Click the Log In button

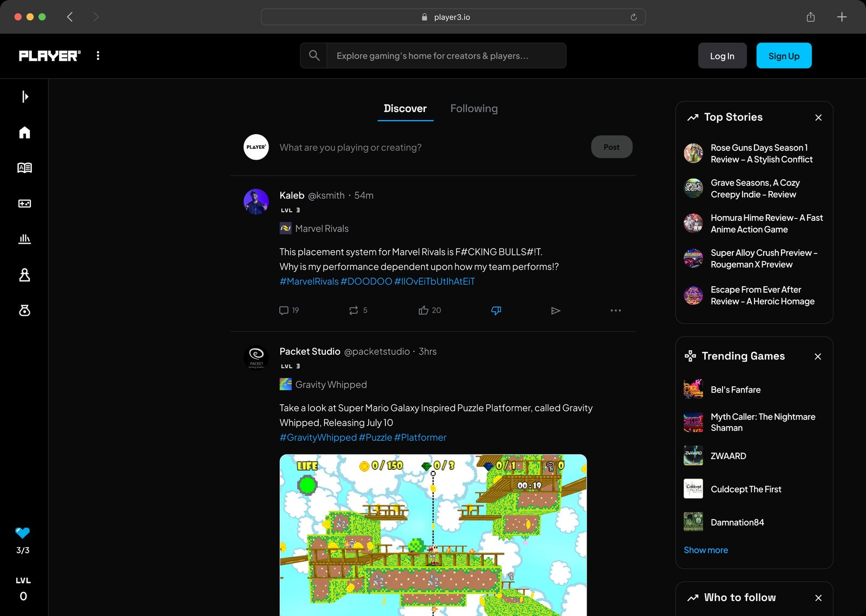pos(722,56)
